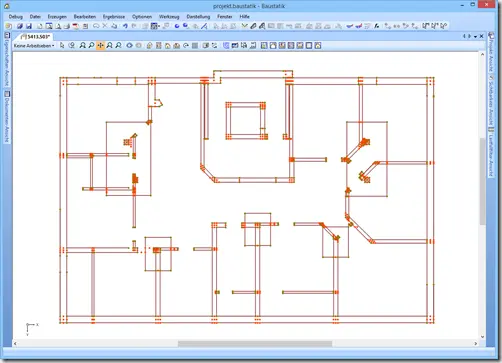Image resolution: width=502 pixels, height=363 pixels.
Task: Expand the document tab list arrow
Action: click(x=476, y=36)
